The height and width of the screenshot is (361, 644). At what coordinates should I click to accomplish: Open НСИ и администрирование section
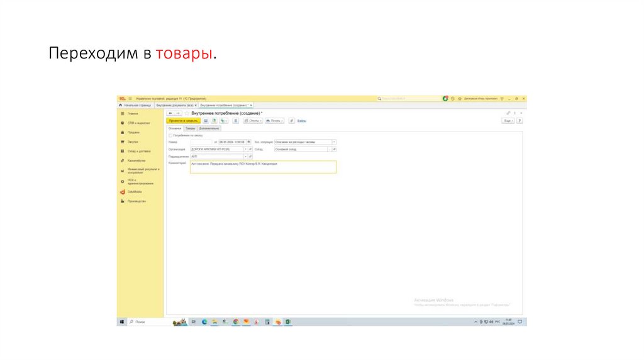[x=140, y=182]
